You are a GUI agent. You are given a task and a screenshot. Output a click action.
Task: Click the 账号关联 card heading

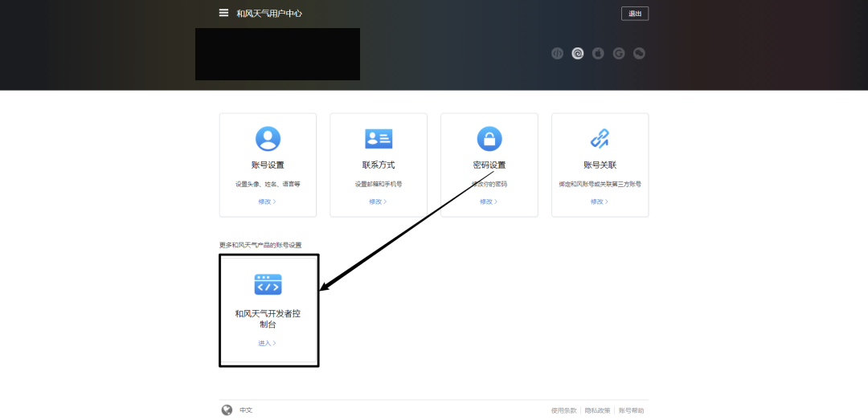600,165
